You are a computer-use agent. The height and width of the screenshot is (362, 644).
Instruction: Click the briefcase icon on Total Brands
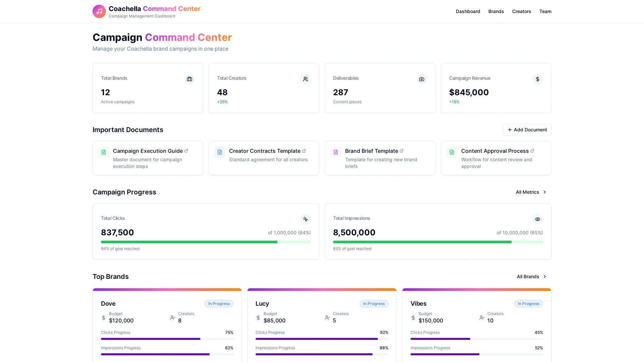(190, 79)
